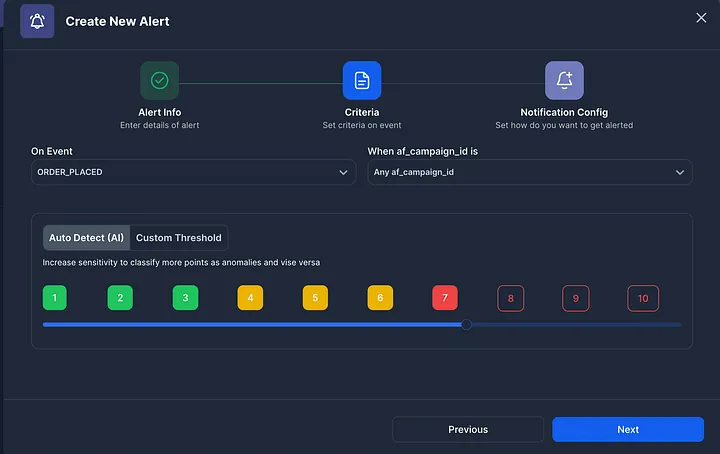
Task: Click the Criteria document step icon
Action: [x=362, y=80]
